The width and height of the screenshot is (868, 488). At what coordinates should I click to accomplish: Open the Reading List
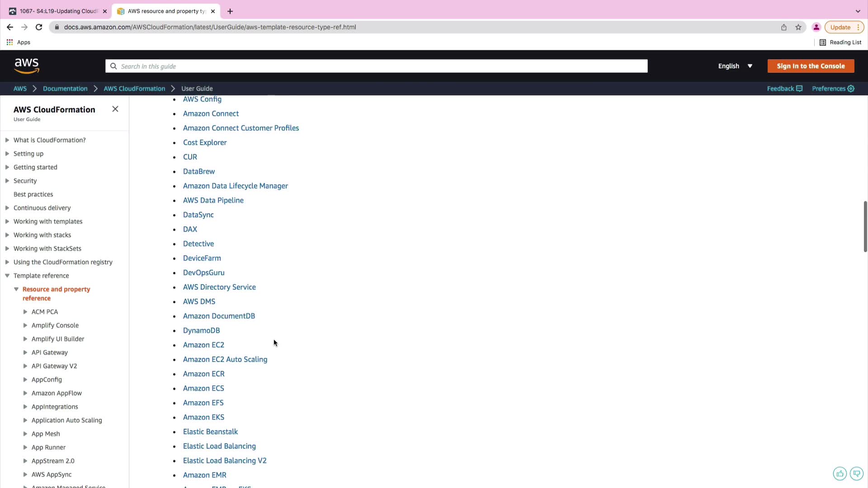pyautogui.click(x=840, y=42)
